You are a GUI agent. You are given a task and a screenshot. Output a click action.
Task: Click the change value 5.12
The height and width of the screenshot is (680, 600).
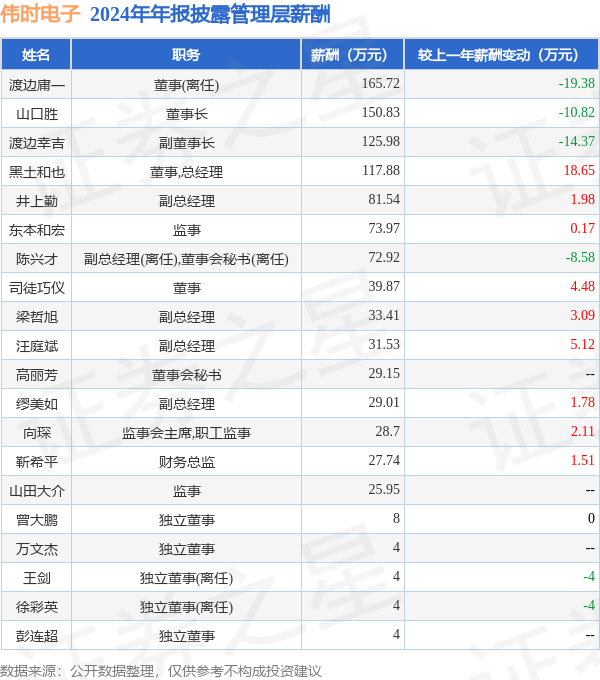click(583, 344)
